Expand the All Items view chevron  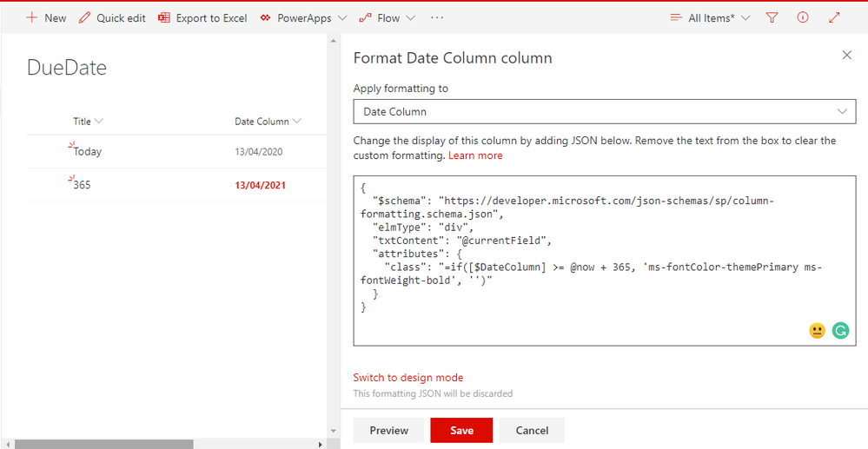tap(745, 18)
